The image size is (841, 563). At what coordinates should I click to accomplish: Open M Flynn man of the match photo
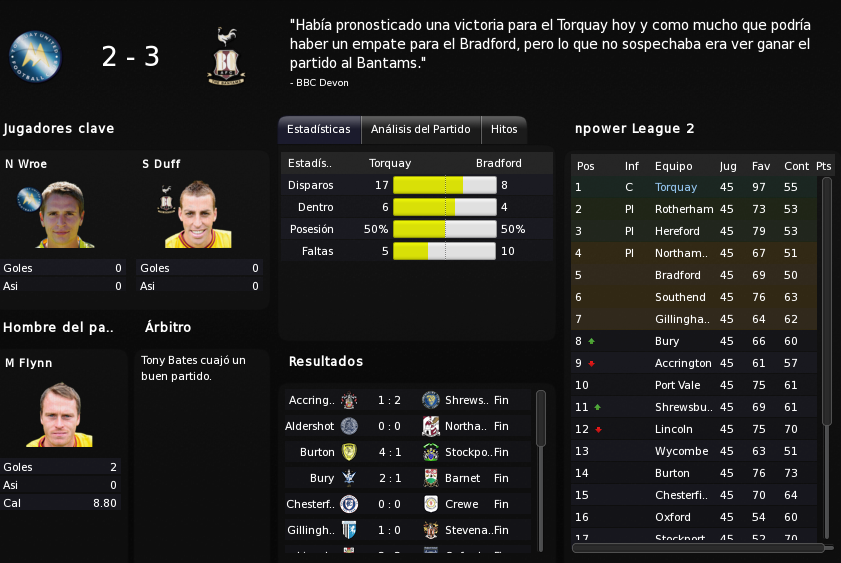coord(60,414)
